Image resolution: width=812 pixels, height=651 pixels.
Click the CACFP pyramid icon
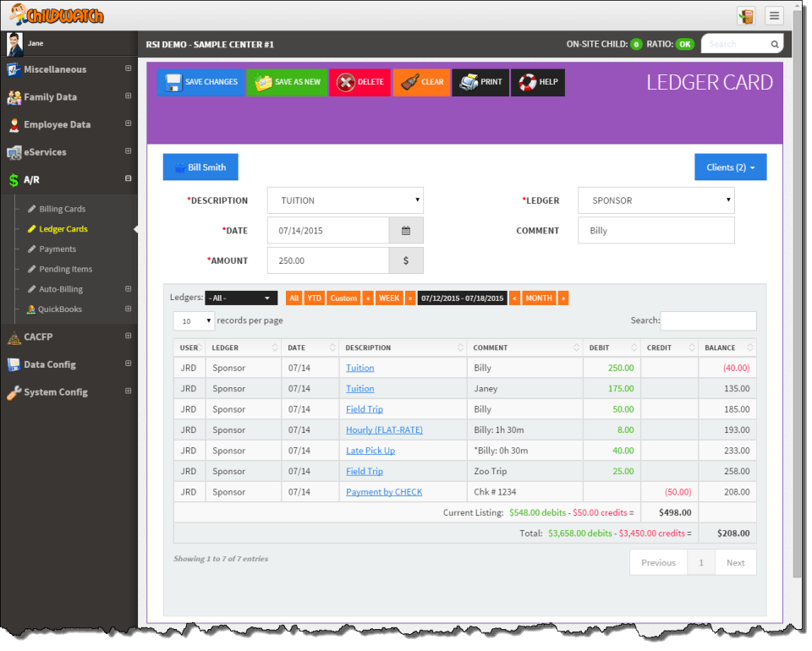pos(14,337)
